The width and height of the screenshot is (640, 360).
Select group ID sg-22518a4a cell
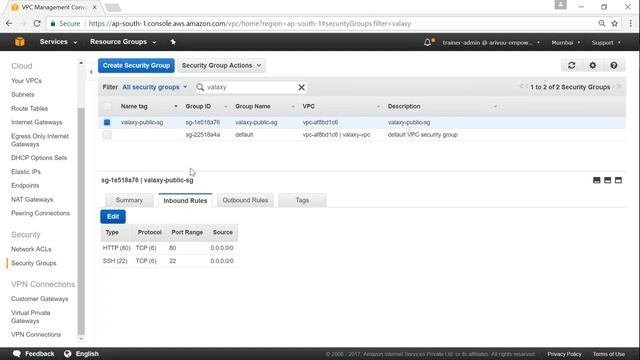(x=203, y=135)
